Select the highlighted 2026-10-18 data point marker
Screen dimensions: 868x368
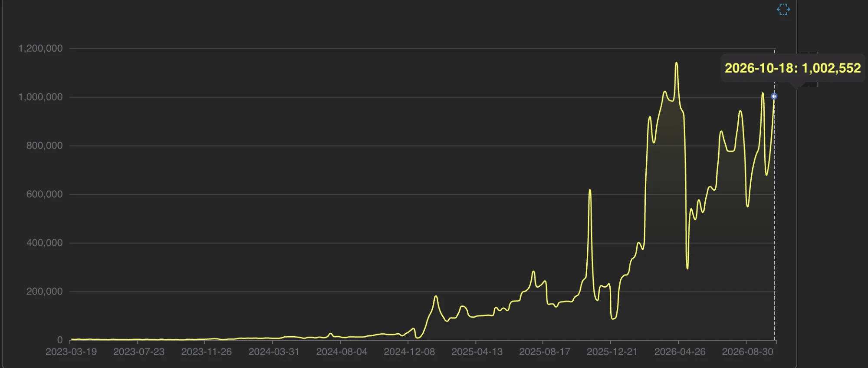click(774, 96)
